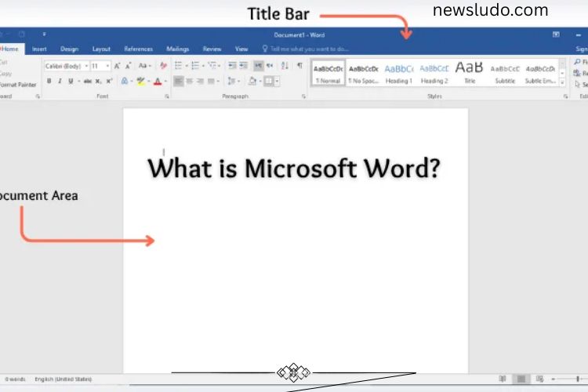Click the Format Painter button

point(16,84)
